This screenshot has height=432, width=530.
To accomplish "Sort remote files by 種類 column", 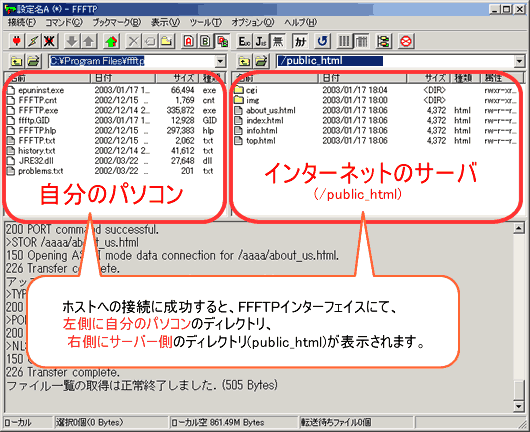I will 465,78.
